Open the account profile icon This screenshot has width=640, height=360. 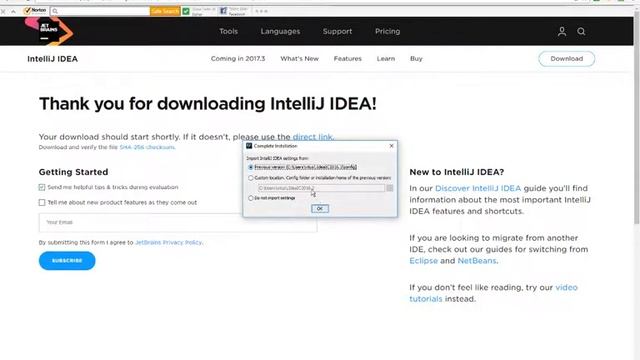pyautogui.click(x=562, y=31)
